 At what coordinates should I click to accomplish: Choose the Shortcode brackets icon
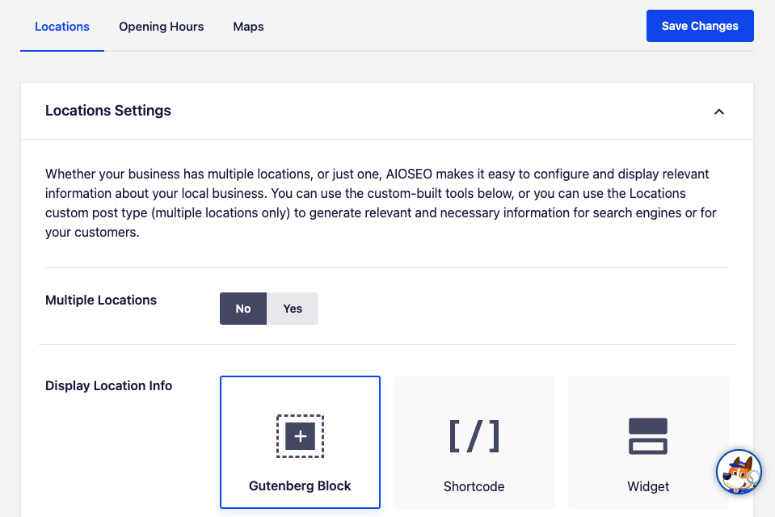click(474, 436)
